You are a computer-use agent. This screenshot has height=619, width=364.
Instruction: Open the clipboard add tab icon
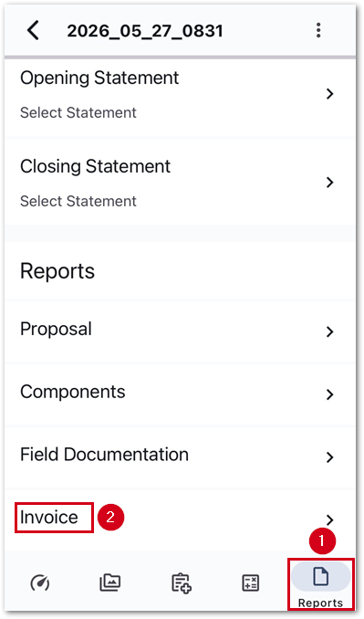182,583
